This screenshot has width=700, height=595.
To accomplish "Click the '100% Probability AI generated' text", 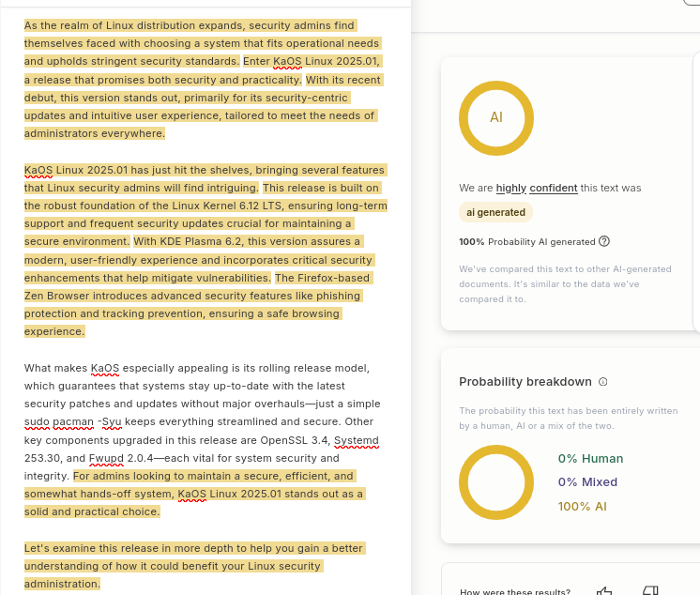I will 526,241.
